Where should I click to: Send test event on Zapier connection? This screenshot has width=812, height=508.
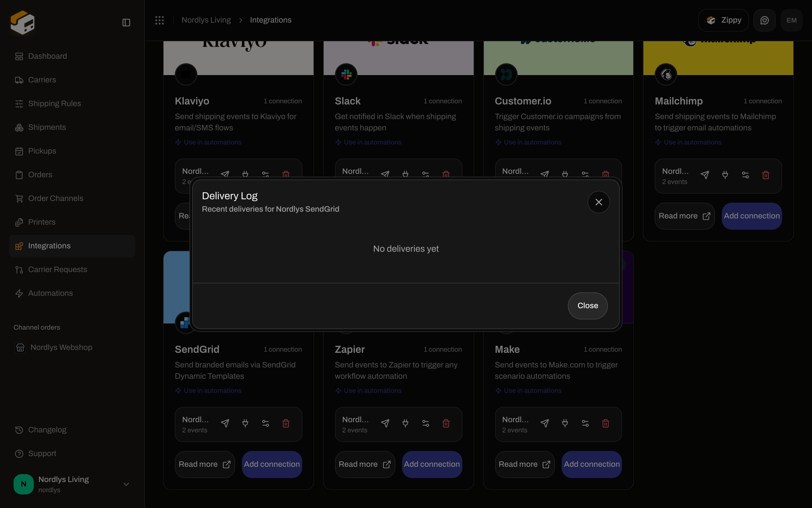click(x=385, y=423)
